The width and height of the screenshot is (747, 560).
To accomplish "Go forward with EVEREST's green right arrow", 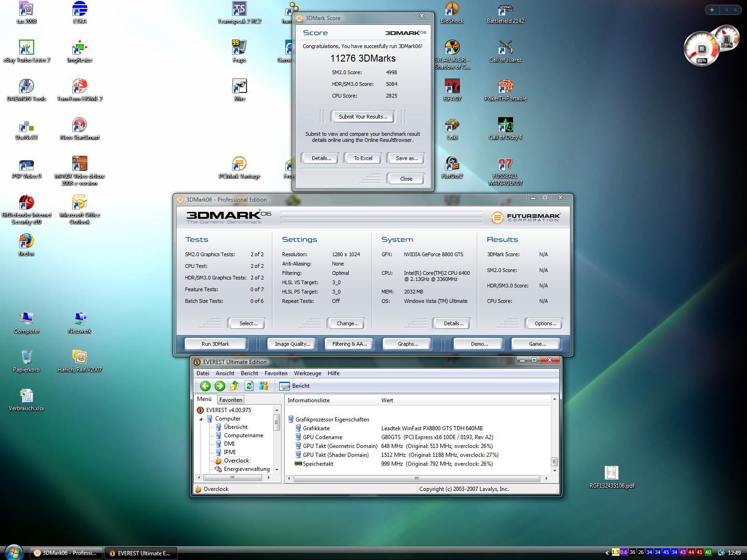I will click(x=220, y=386).
